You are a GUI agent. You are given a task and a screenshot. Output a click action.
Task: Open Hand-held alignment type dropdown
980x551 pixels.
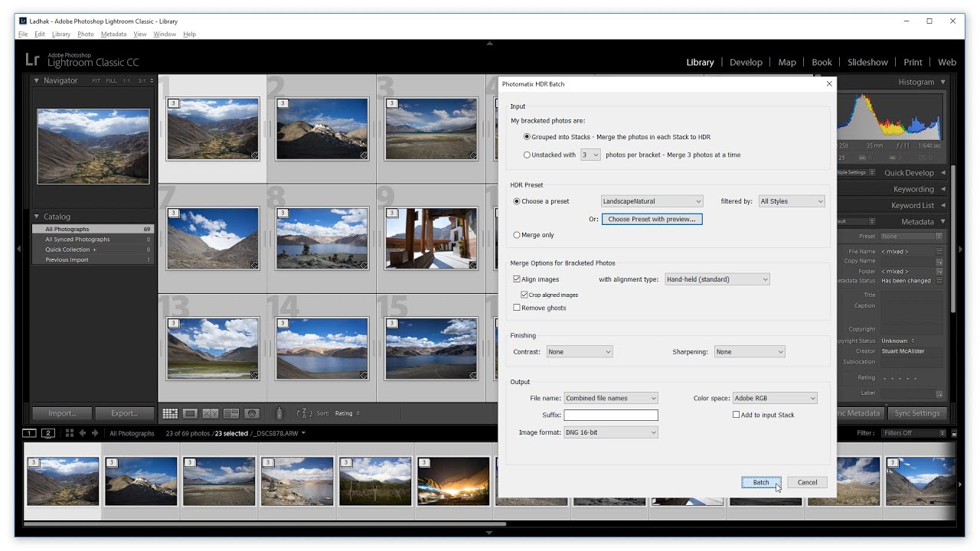[x=717, y=279]
